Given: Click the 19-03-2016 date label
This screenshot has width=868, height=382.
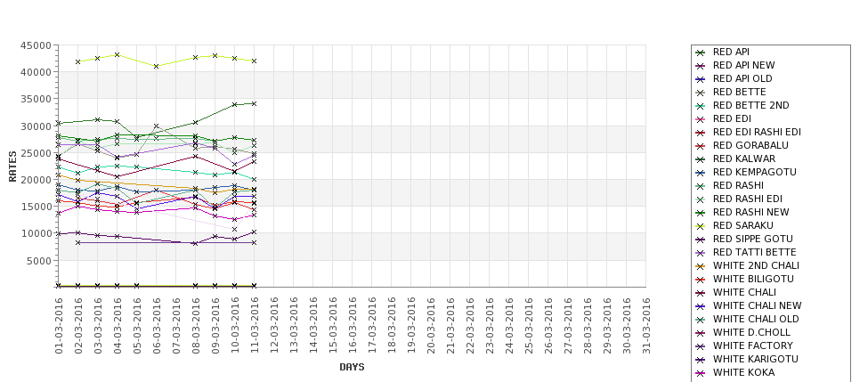Looking at the screenshot, I should point(410,326).
